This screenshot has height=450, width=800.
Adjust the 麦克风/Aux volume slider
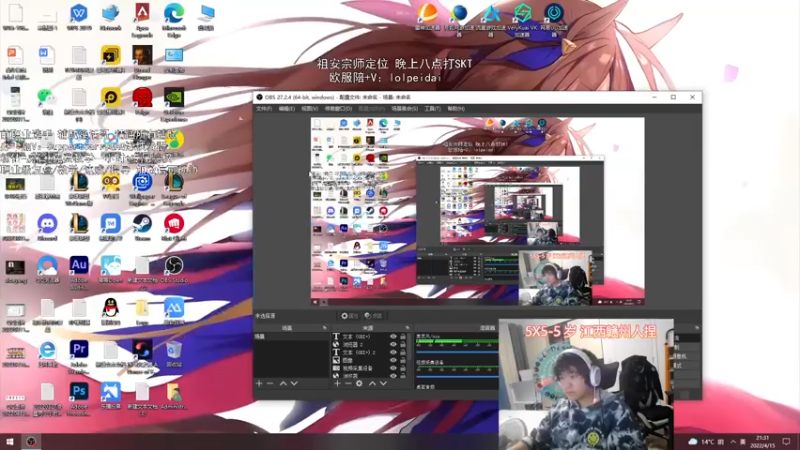click(457, 352)
